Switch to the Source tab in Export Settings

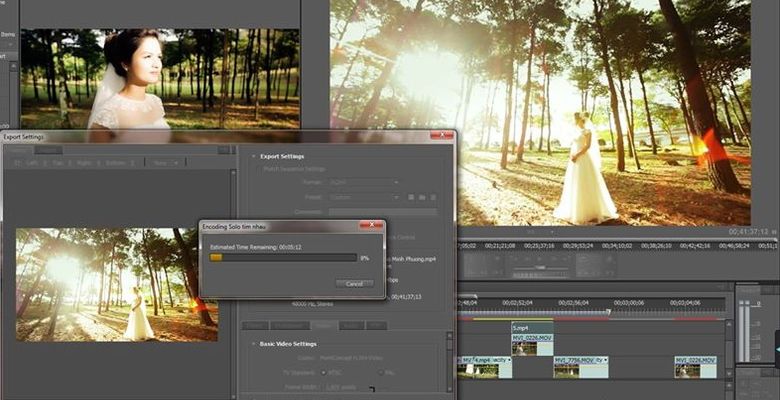[x=19, y=149]
